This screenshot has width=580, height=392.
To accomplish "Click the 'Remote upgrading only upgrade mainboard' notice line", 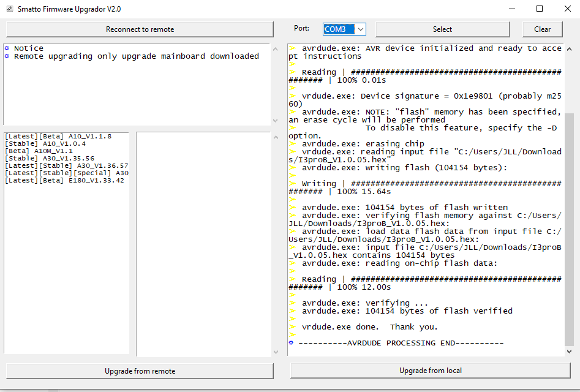I will click(x=137, y=56).
